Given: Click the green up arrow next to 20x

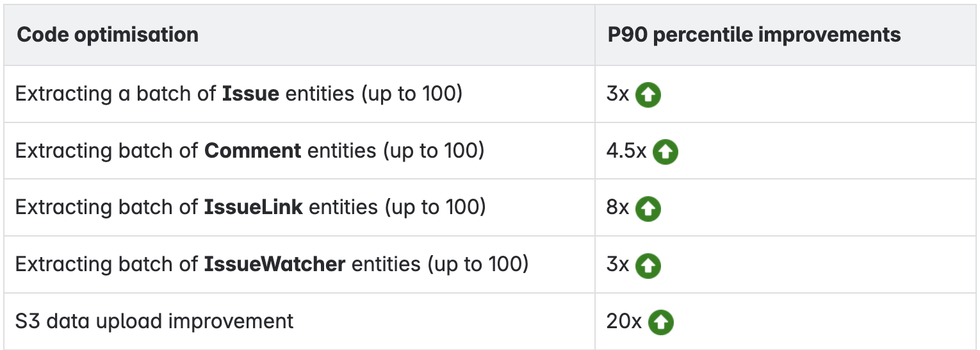Looking at the screenshot, I should [x=661, y=322].
